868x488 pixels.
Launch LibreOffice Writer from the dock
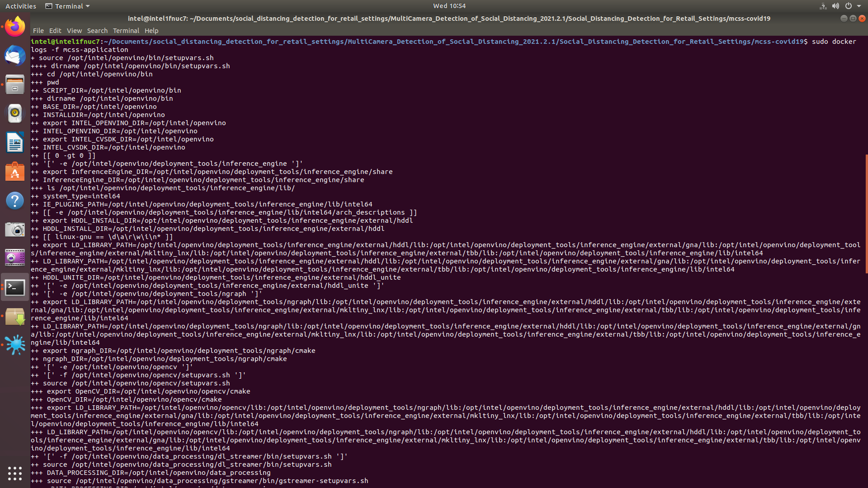click(x=15, y=142)
